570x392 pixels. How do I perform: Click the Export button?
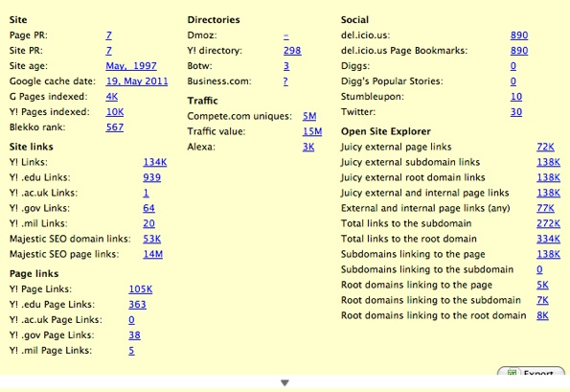click(531, 371)
